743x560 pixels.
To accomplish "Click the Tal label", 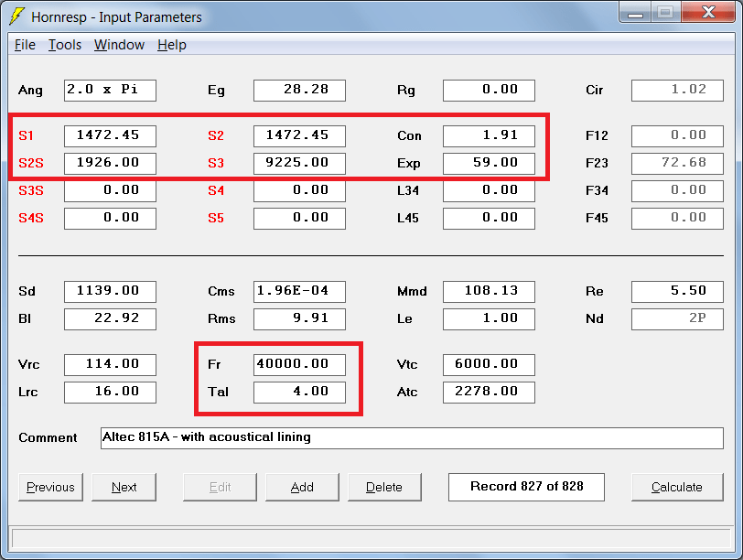I will [x=218, y=392].
